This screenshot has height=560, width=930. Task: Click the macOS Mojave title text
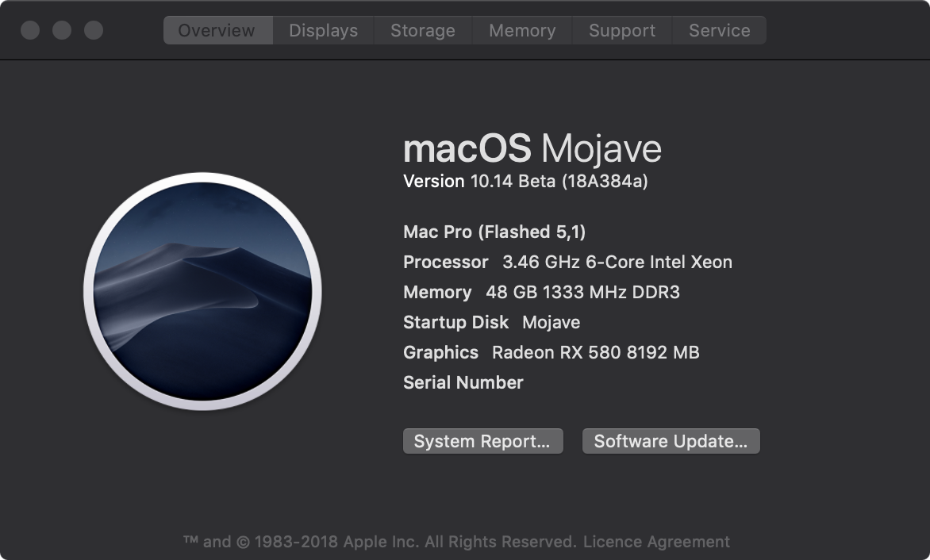(x=532, y=149)
